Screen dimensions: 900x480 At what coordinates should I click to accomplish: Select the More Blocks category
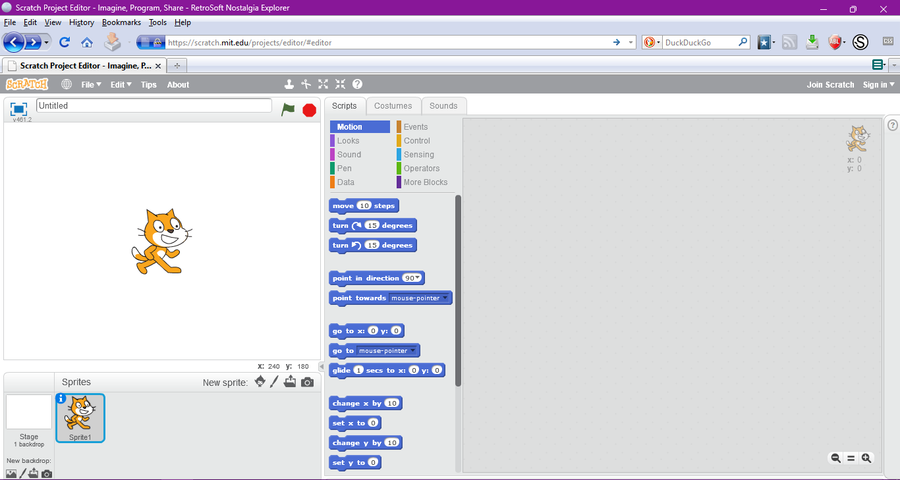point(425,182)
